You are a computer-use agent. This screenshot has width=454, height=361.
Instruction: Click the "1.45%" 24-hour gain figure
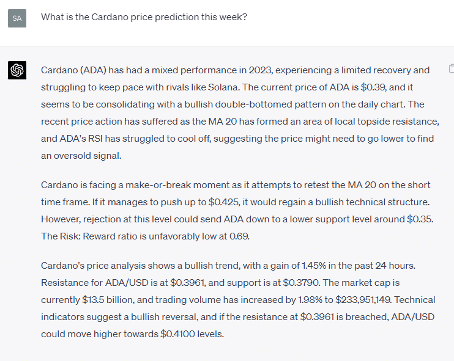tap(314, 266)
